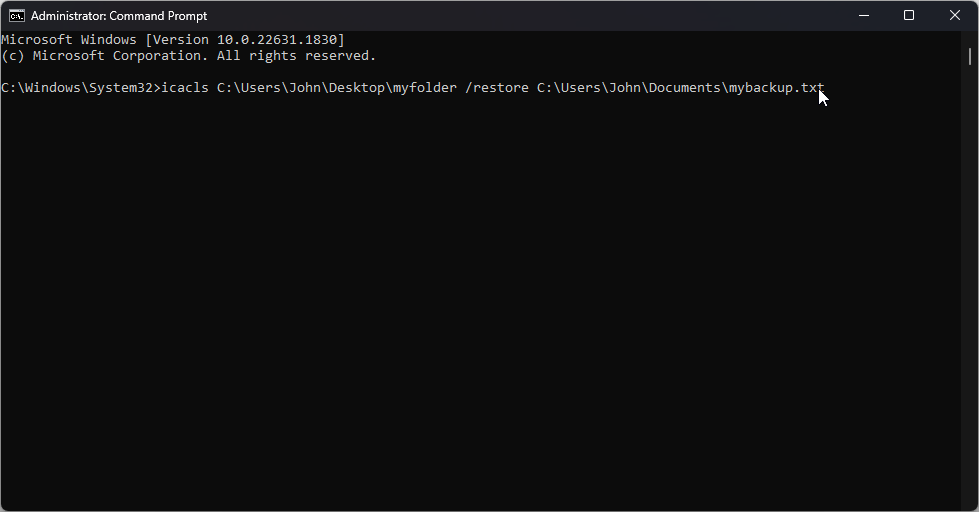Click the "Administrator: Command Prompt" title text

click(x=119, y=16)
